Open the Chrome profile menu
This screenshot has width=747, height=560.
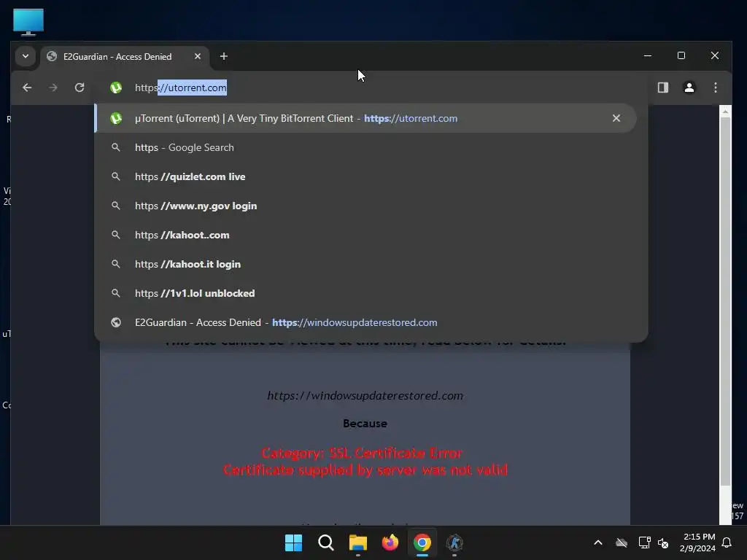689,87
